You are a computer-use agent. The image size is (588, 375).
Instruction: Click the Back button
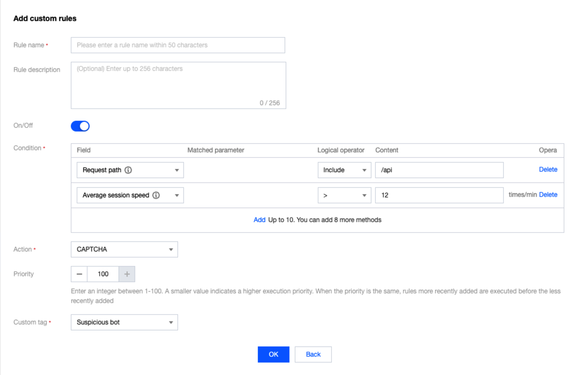[313, 355]
